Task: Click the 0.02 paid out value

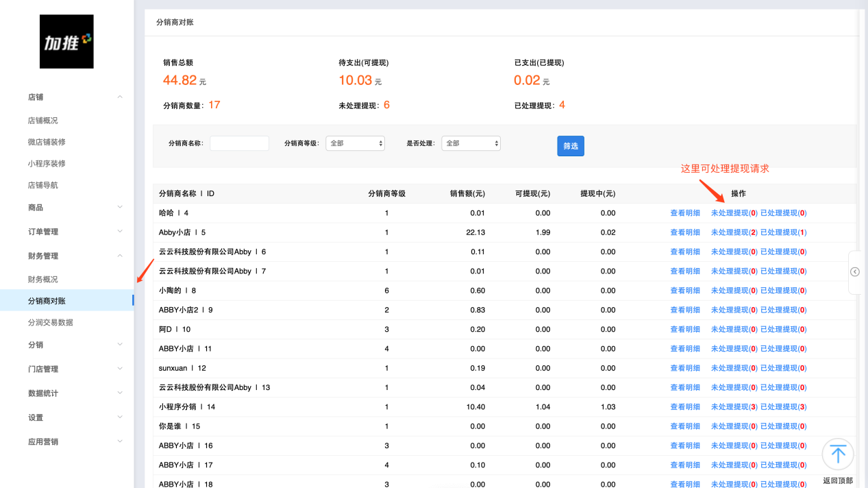Action: [x=527, y=80]
